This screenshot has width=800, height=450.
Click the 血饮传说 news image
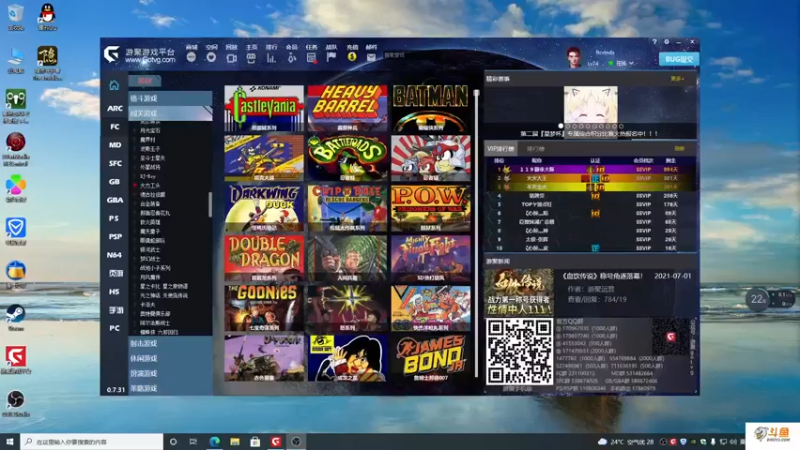(x=519, y=292)
